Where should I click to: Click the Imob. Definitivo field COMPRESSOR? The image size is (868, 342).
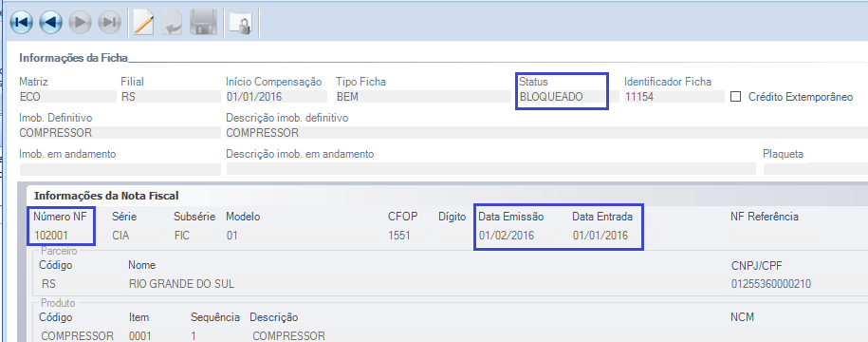click(x=120, y=132)
